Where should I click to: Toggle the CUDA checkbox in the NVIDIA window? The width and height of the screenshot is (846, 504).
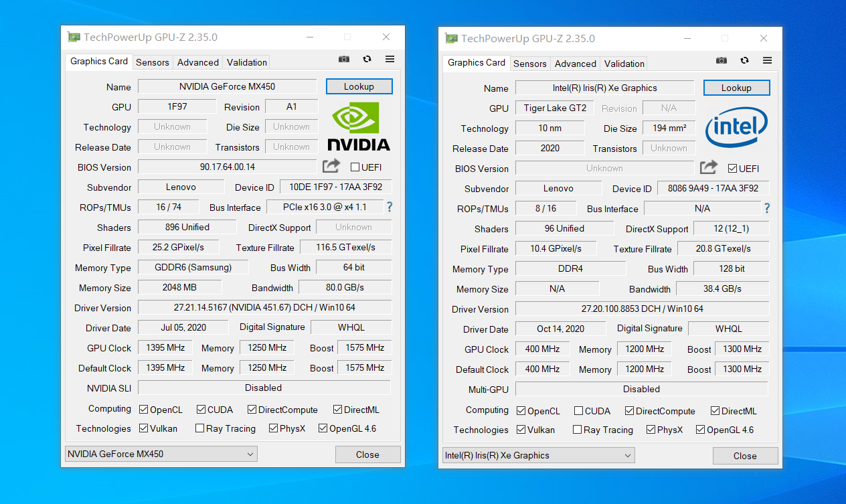(x=201, y=409)
